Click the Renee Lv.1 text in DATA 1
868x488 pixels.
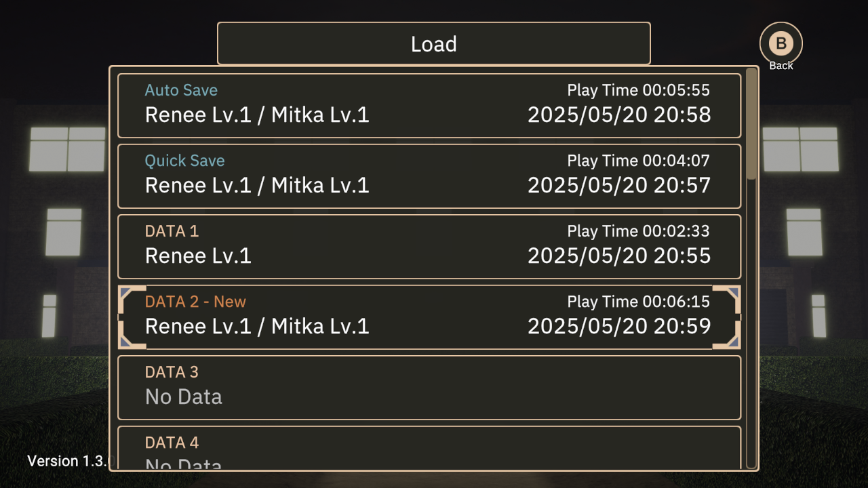(x=198, y=256)
